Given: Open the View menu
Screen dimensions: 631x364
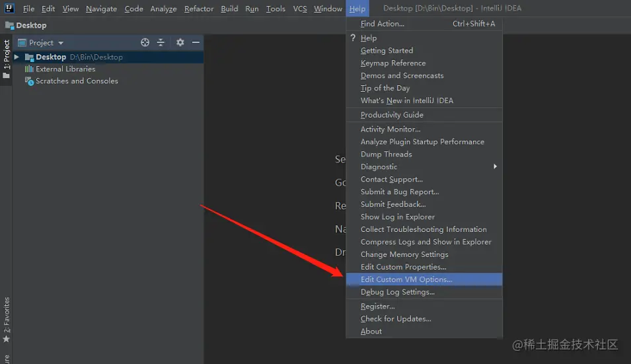Looking at the screenshot, I should pyautogui.click(x=71, y=9).
